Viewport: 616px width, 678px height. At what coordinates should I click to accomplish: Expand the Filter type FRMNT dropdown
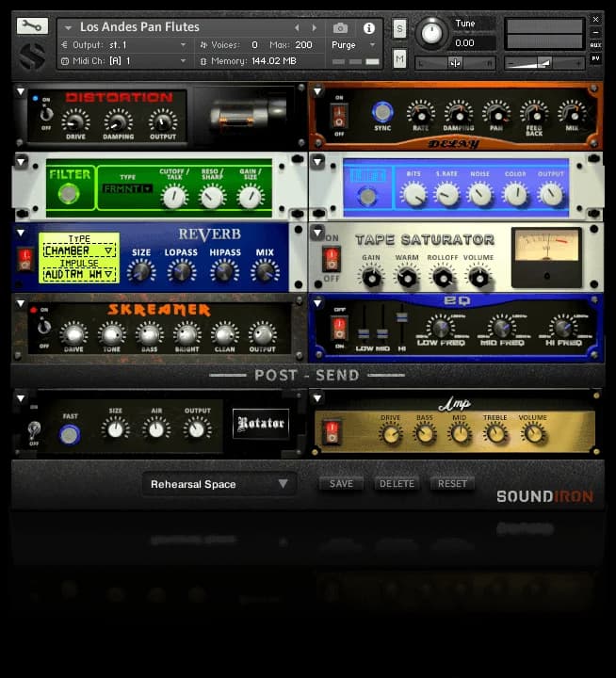coord(127,189)
